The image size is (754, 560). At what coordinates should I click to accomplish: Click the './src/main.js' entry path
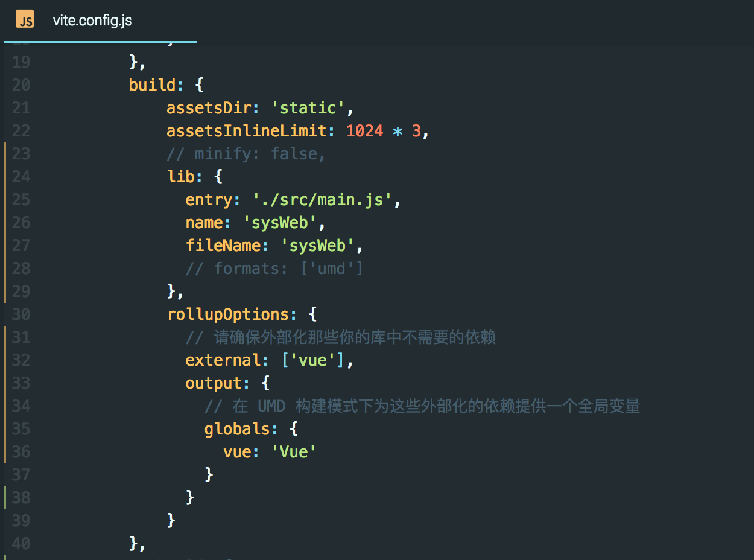(x=326, y=199)
